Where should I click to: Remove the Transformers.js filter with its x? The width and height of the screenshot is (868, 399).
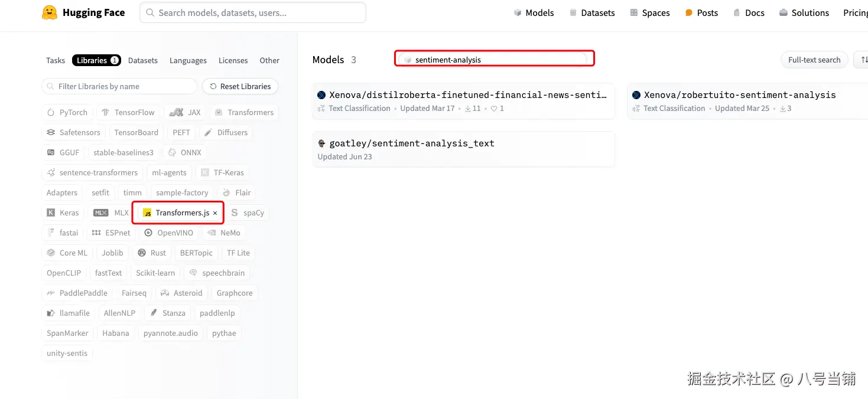click(215, 213)
